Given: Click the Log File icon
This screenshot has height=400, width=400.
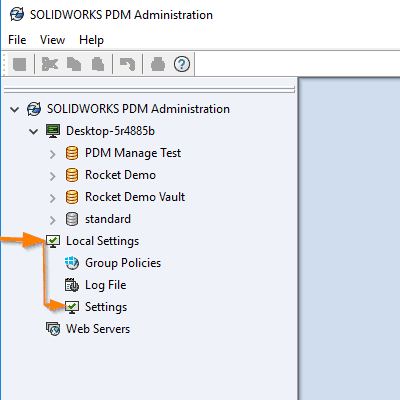Looking at the screenshot, I should click(x=72, y=285).
